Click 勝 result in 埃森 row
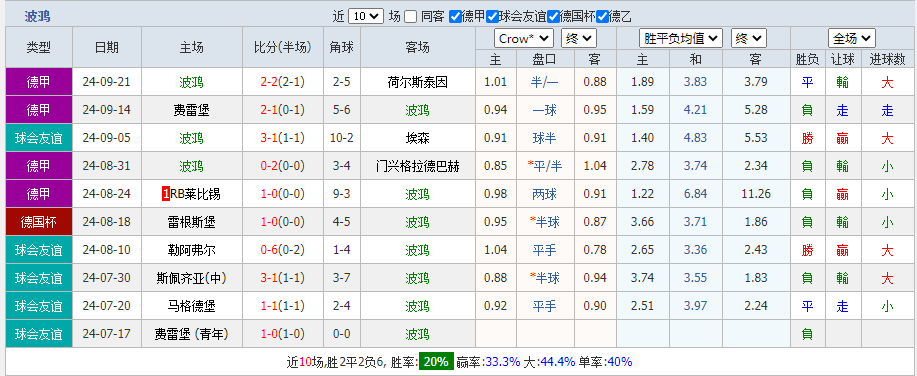Image resolution: width=917 pixels, height=376 pixels. (x=807, y=138)
